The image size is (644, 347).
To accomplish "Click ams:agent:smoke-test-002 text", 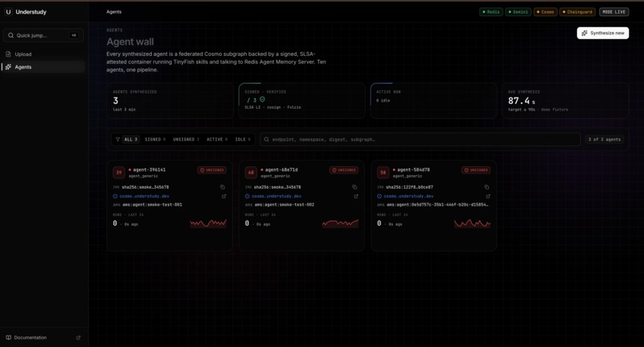I will click(284, 205).
